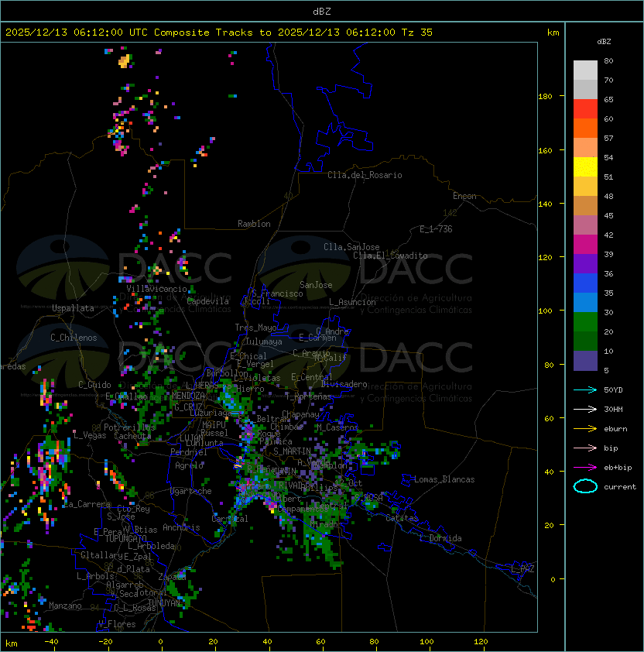Click the Uspallata place label

click(x=73, y=308)
